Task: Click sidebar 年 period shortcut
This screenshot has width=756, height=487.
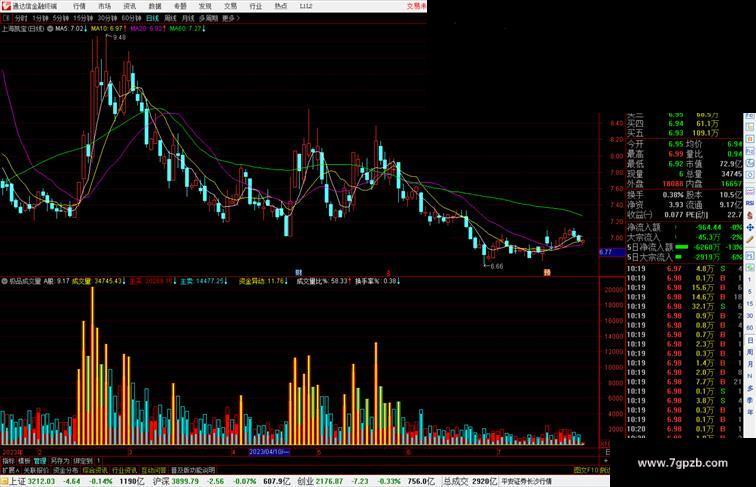Action: pos(750,412)
